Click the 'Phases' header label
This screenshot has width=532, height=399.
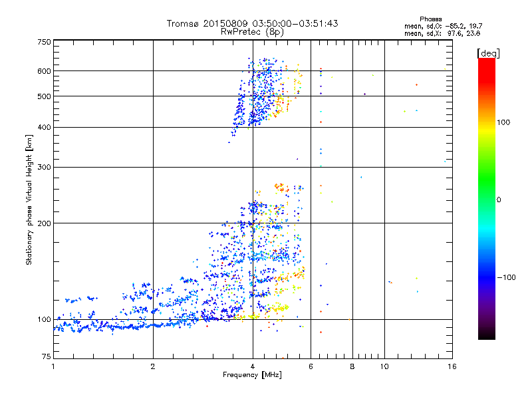(x=430, y=19)
